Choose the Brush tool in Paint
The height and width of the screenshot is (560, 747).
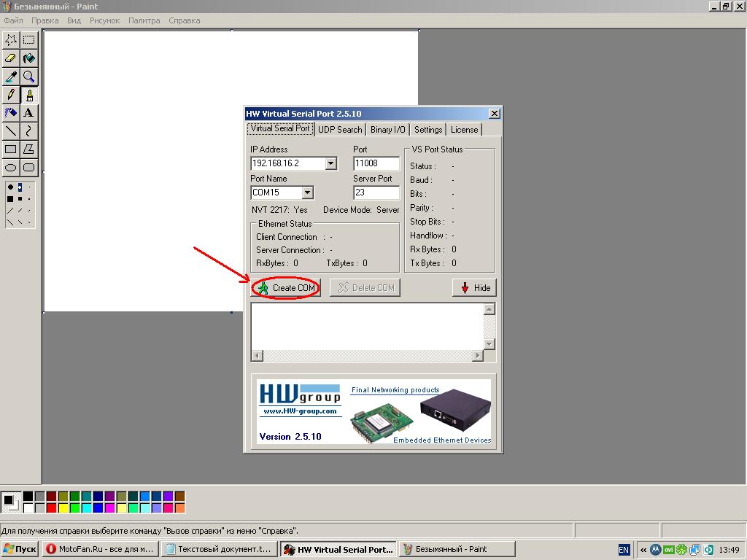click(29, 95)
